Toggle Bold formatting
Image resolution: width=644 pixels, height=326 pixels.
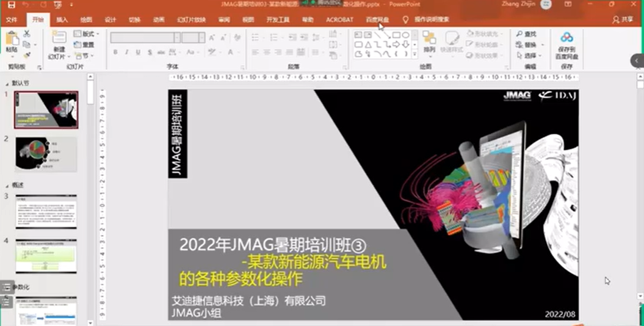(115, 52)
